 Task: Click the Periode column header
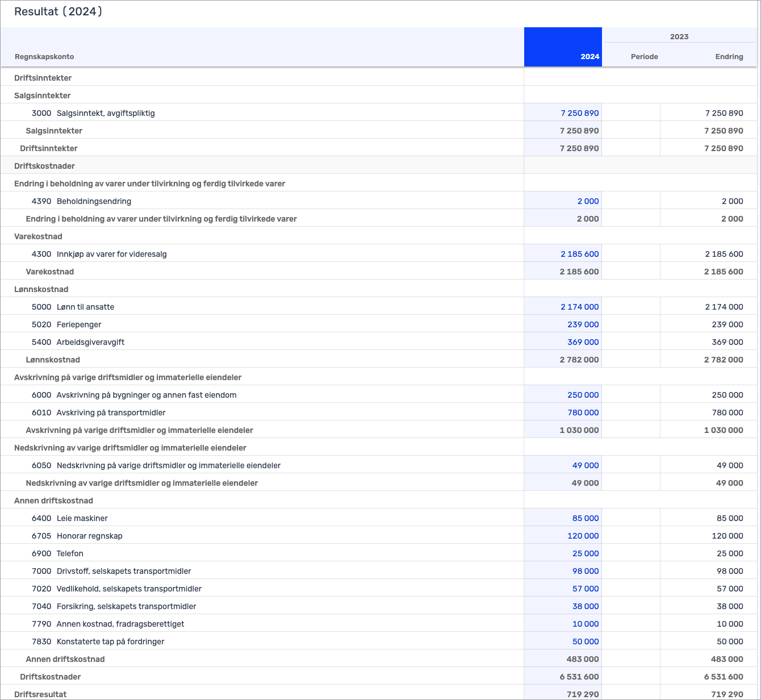coord(644,56)
